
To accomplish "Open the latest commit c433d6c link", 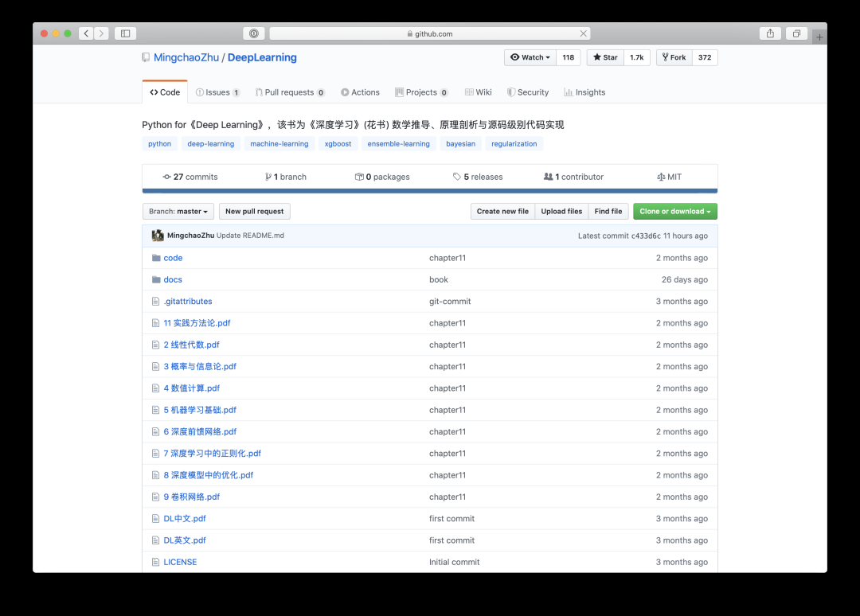I will (646, 236).
